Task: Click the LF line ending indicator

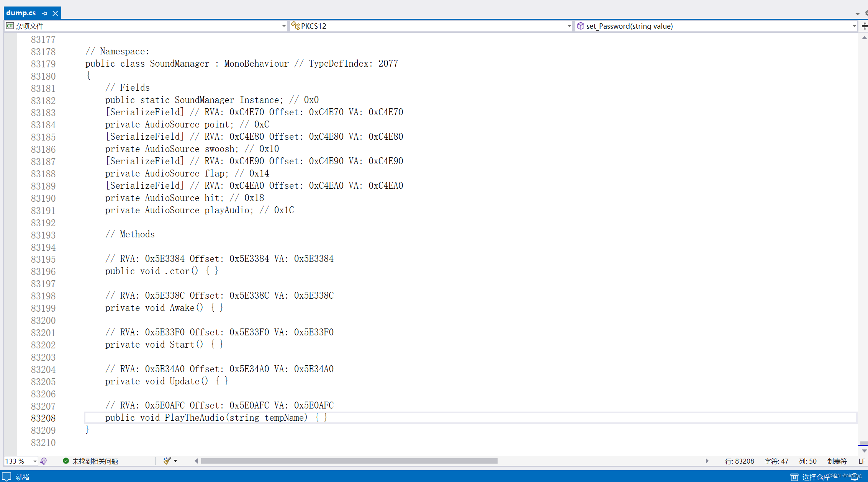Action: click(861, 461)
